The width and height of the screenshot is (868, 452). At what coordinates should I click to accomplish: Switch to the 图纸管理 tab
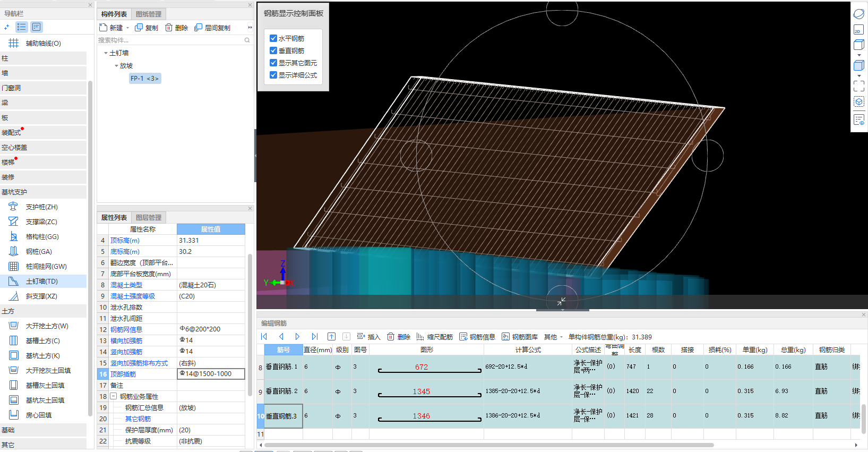[149, 14]
